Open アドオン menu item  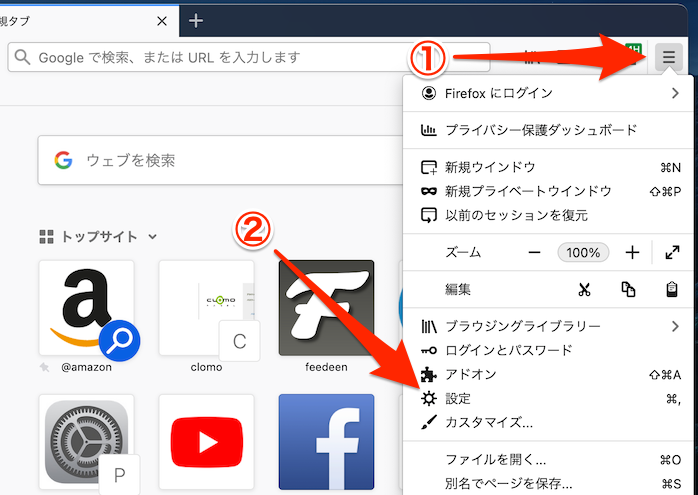click(x=548, y=374)
